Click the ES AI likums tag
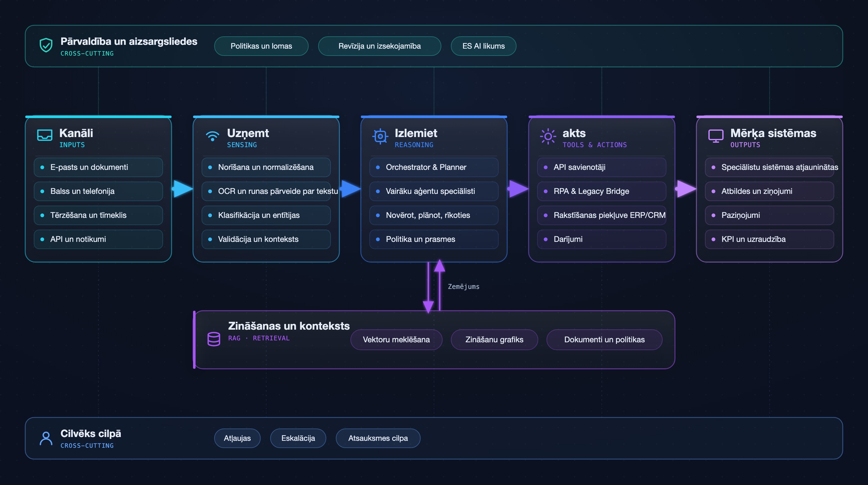The height and width of the screenshot is (485, 868). [x=484, y=46]
